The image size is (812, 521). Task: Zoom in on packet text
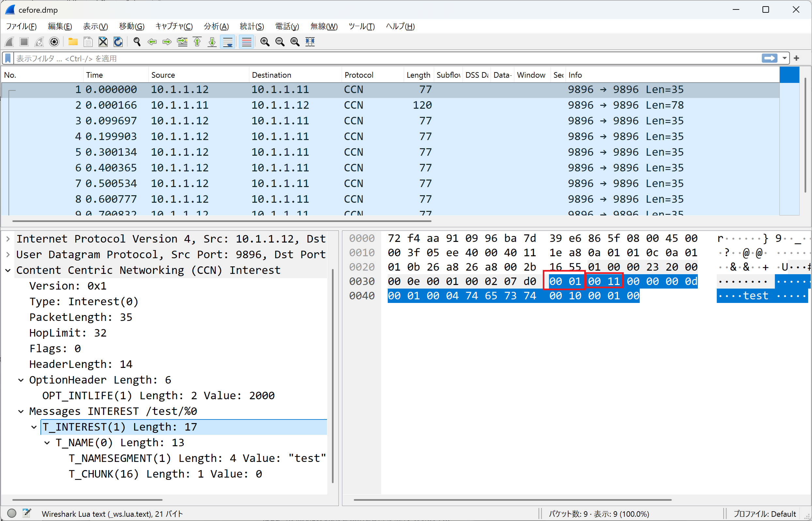click(x=265, y=42)
